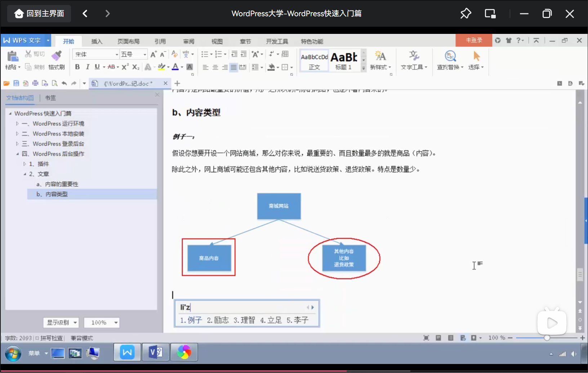The height and width of the screenshot is (373, 588).
Task: Click the redo arrow icon
Action: (x=74, y=84)
